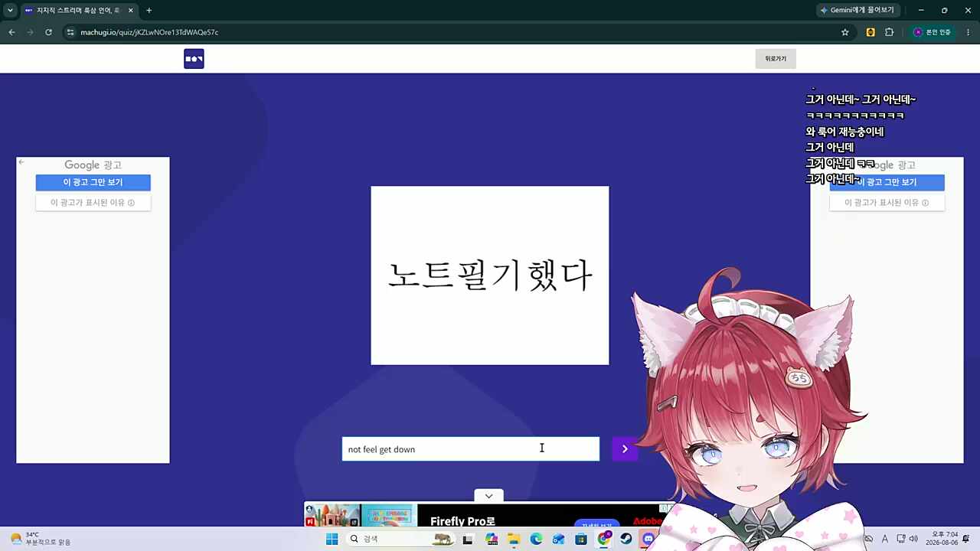Submit the answer with the arrow button
Screen dimensions: 980x551
click(625, 449)
